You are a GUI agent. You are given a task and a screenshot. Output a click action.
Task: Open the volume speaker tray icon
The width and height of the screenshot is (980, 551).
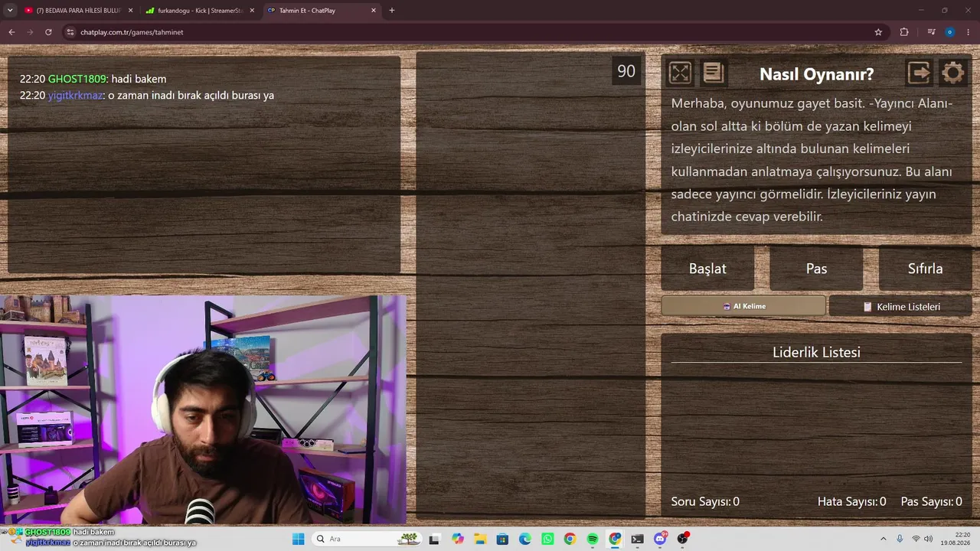(929, 539)
